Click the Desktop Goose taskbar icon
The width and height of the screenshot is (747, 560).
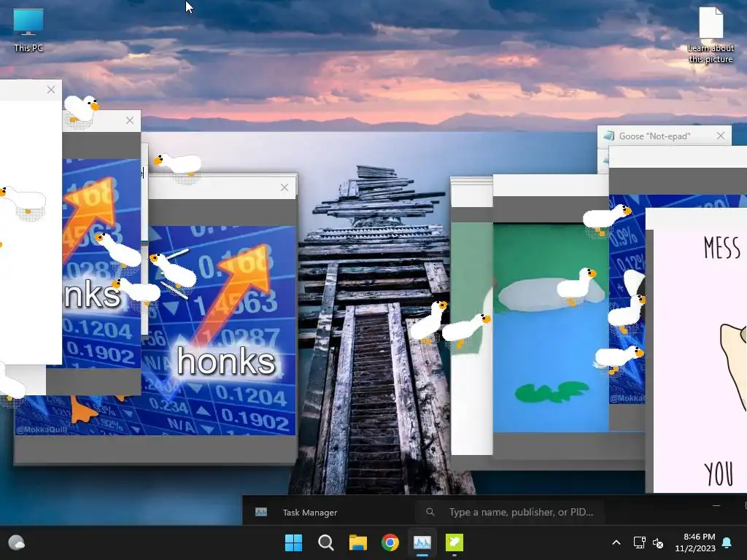(x=454, y=542)
